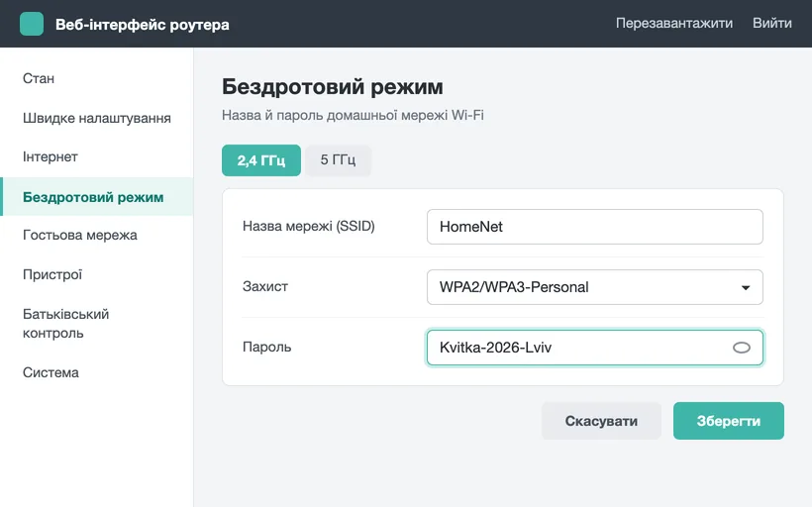Focus the Пароль field with Kvitka-2026-Lviv
The image size is (812, 507).
(x=594, y=348)
